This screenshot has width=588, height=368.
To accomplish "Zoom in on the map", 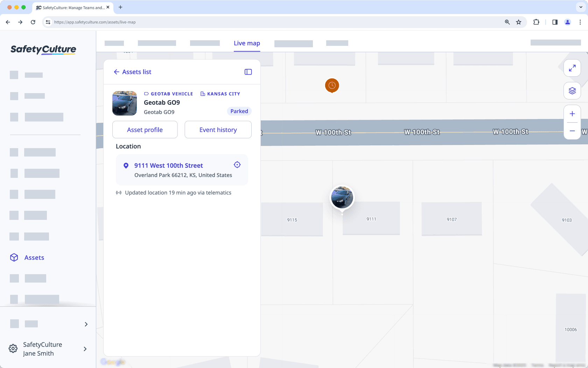I will pos(572,113).
